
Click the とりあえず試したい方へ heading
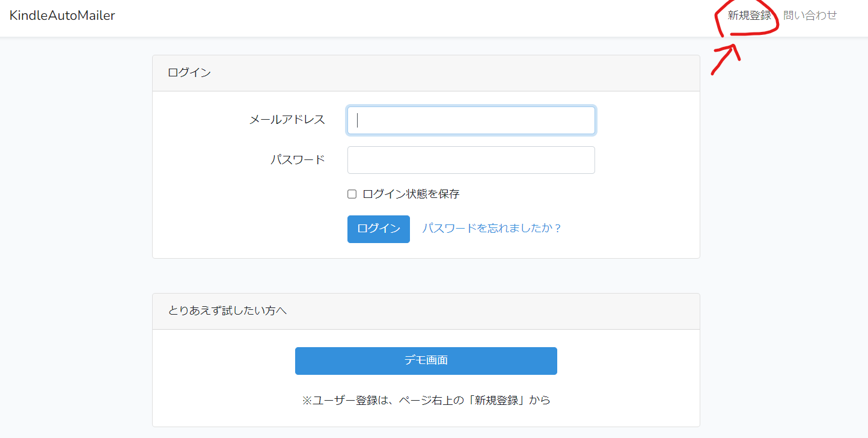227,311
